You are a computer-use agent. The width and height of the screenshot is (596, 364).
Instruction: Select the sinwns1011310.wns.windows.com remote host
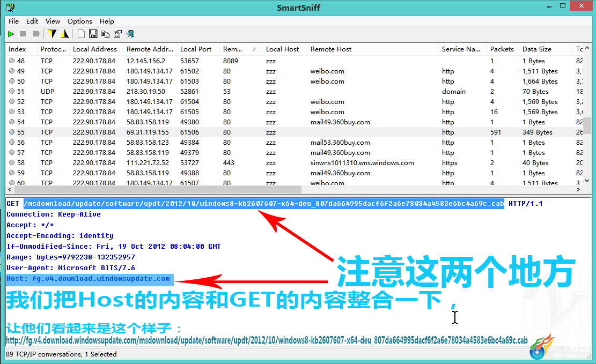point(362,162)
